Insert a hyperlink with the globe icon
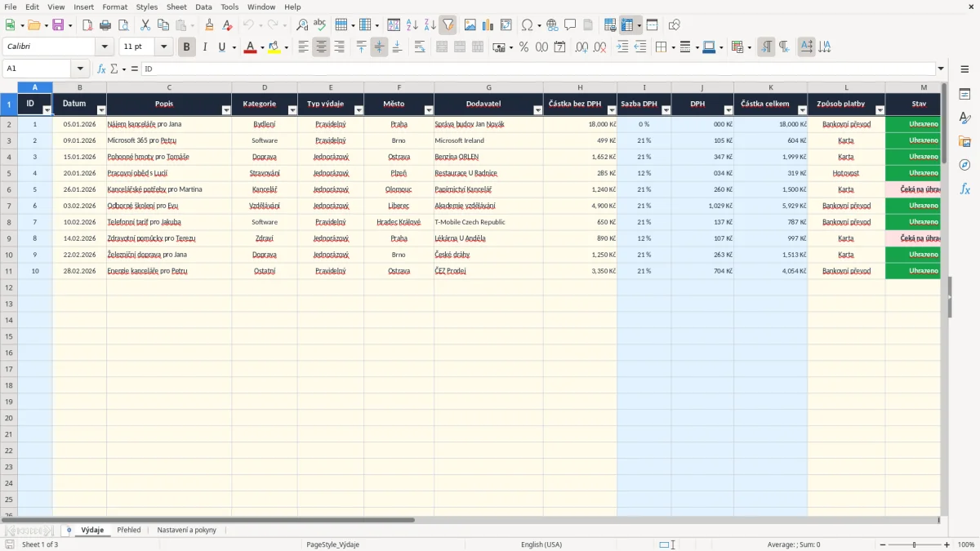 [552, 25]
